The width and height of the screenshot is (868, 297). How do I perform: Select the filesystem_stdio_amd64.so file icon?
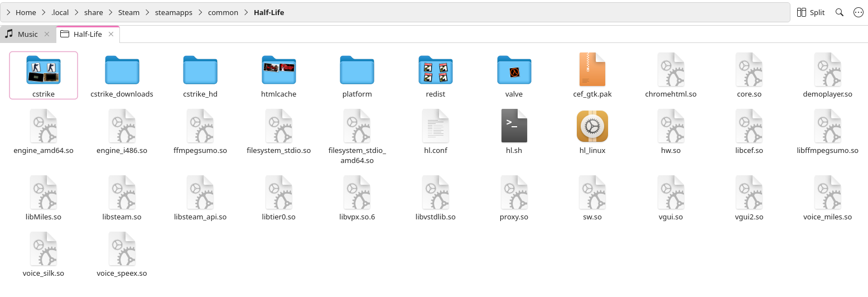[x=357, y=126]
